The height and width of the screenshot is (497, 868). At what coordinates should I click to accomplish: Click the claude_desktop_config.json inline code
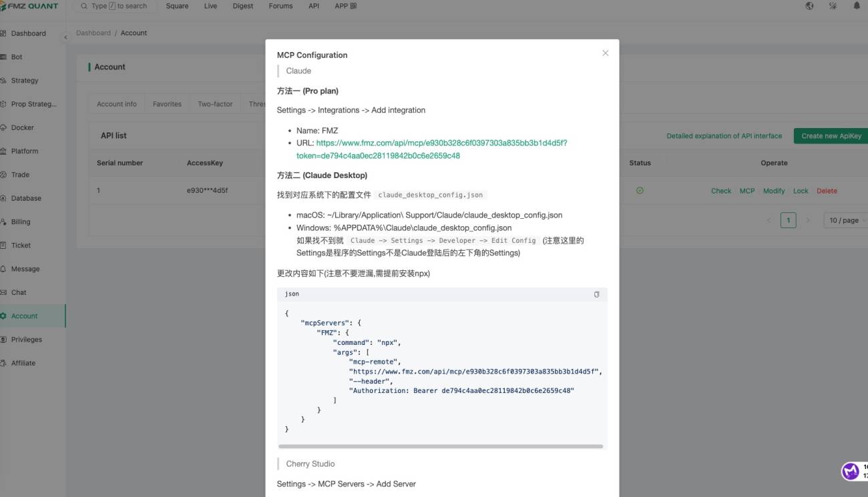431,195
